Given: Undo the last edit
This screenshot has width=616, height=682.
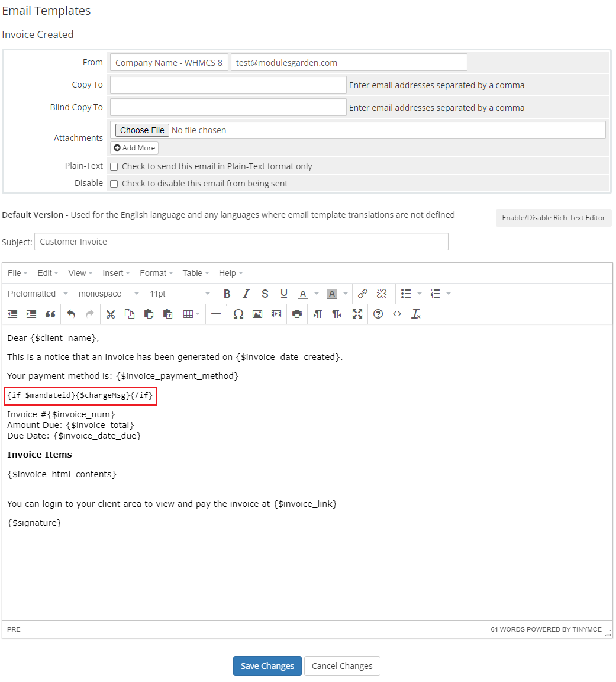Looking at the screenshot, I should coord(71,314).
